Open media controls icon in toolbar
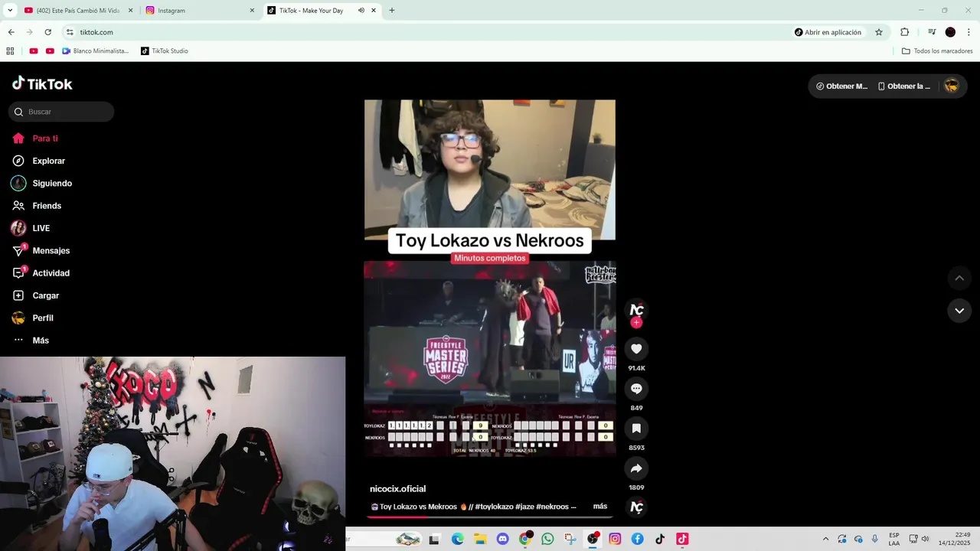 coord(932,32)
